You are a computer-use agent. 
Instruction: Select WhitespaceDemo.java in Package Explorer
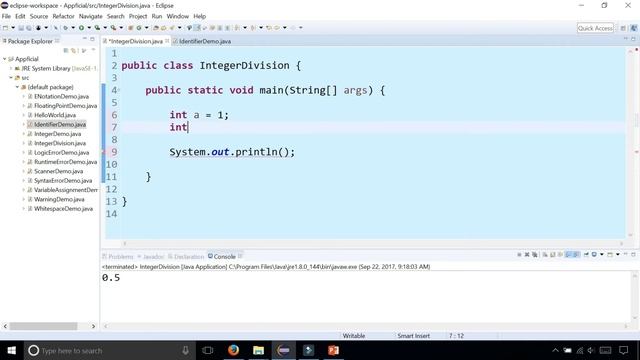pos(63,209)
